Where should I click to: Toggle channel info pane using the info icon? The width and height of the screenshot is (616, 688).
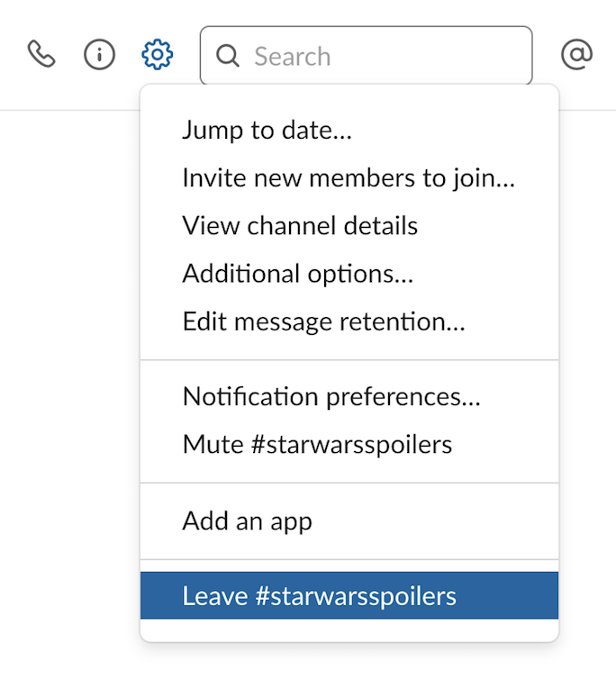coord(100,54)
